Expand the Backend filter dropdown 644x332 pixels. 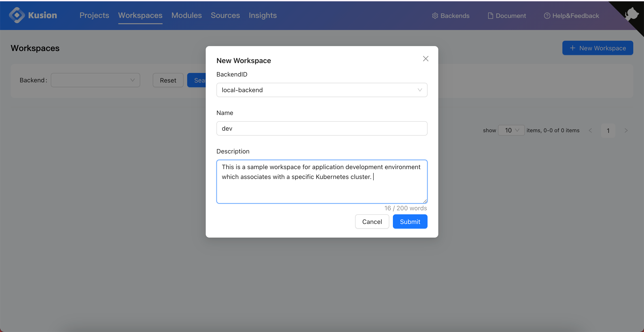pos(95,80)
